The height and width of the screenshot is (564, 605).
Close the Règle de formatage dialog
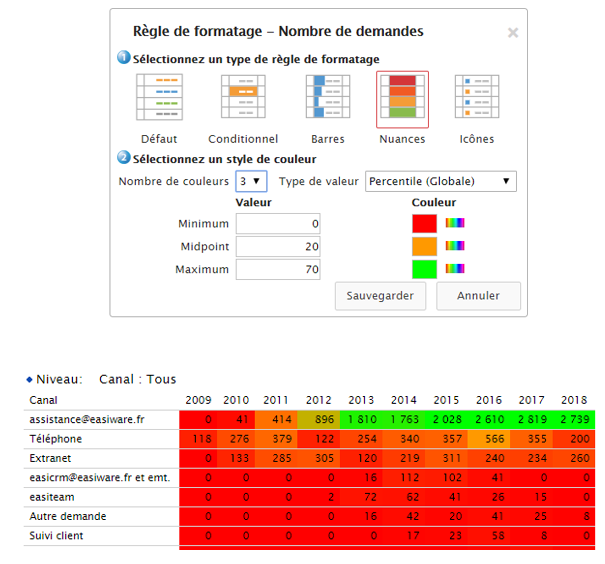[513, 33]
